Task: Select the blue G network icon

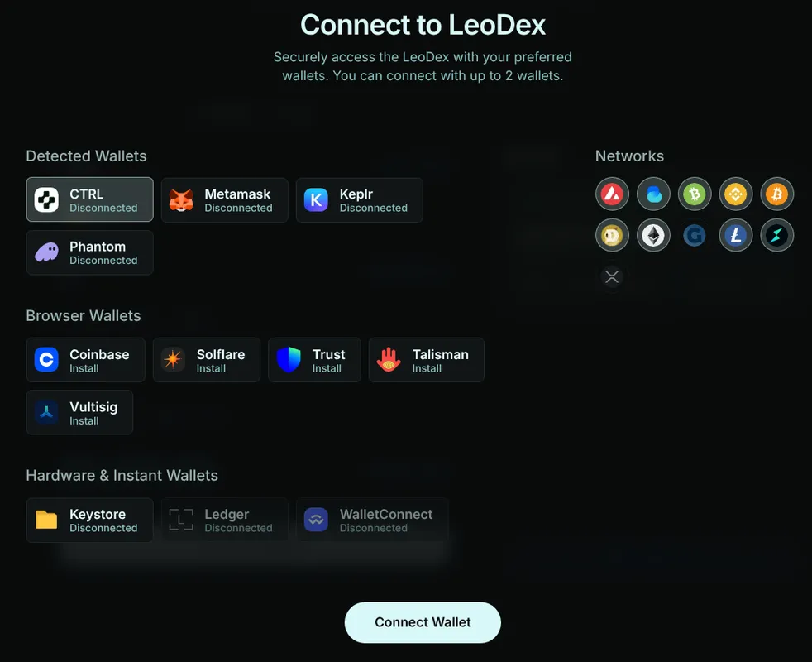Action: 695,235
